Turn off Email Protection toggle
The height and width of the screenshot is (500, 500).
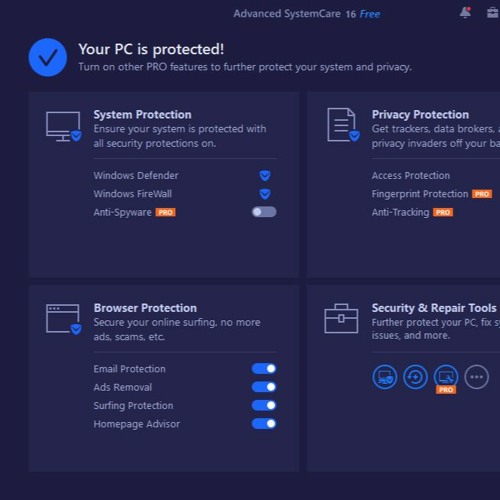pyautogui.click(x=264, y=369)
